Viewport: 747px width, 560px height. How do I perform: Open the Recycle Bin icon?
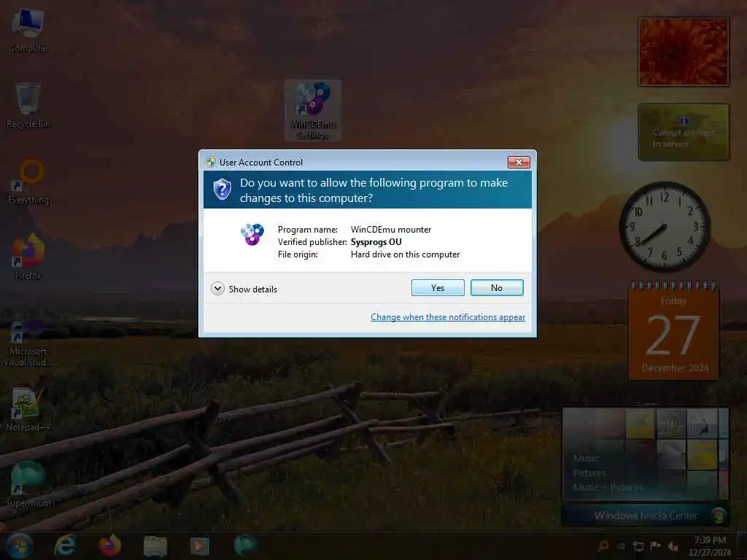28,106
